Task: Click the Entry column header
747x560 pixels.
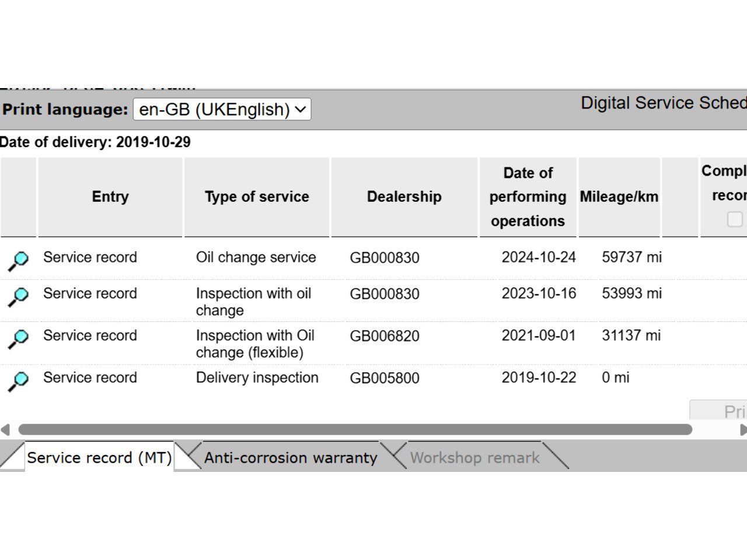Action: pos(110,197)
